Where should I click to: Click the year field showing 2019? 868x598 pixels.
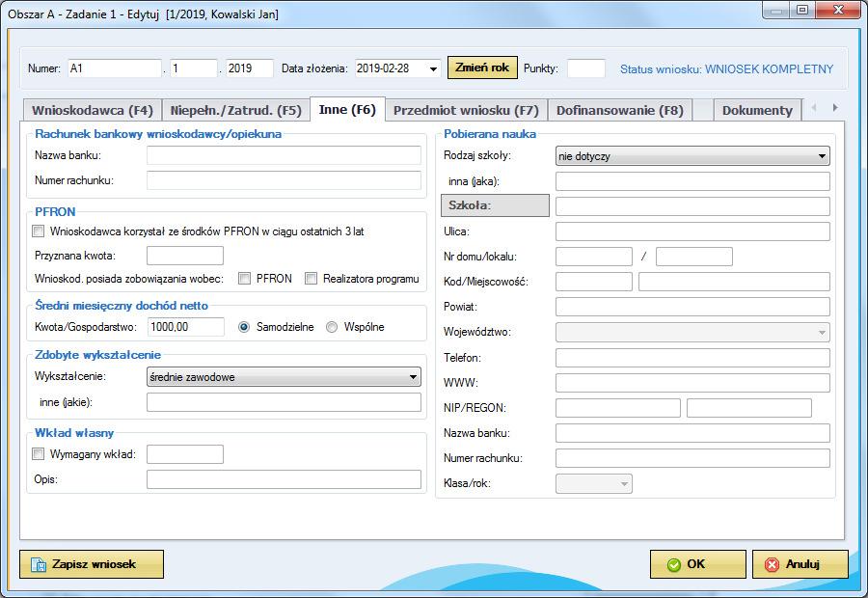click(x=250, y=68)
